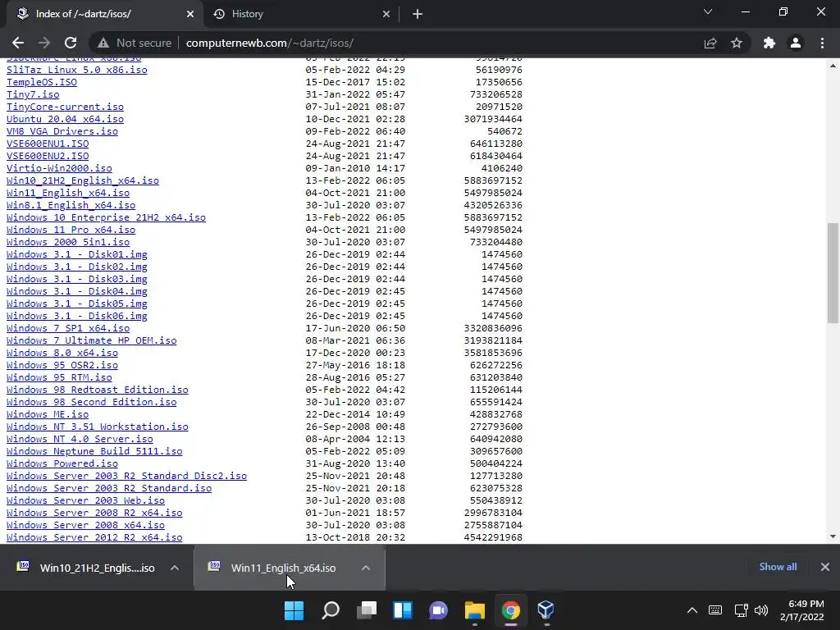
Task: Download Virtio-Win2000.iso
Action: point(59,168)
